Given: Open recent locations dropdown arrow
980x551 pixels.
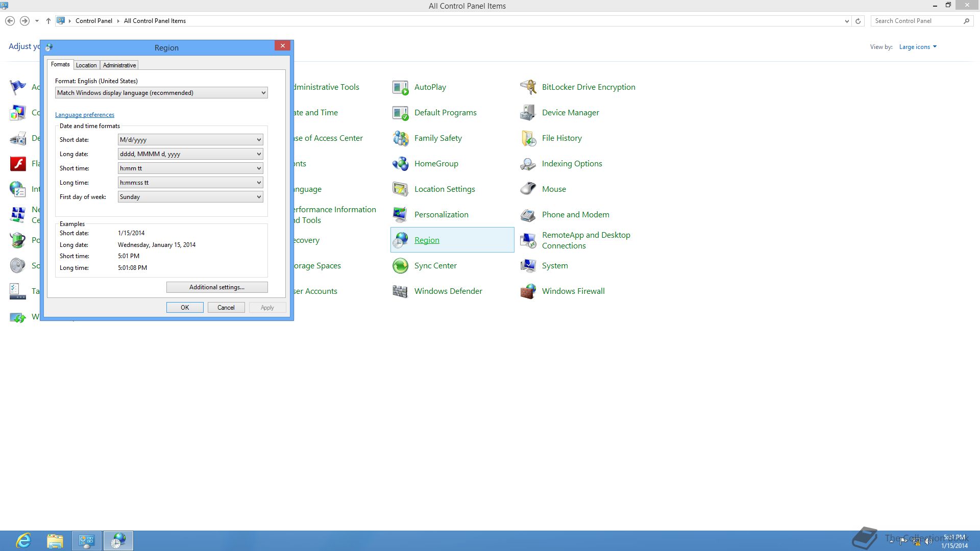Looking at the screenshot, I should pos(37,21).
